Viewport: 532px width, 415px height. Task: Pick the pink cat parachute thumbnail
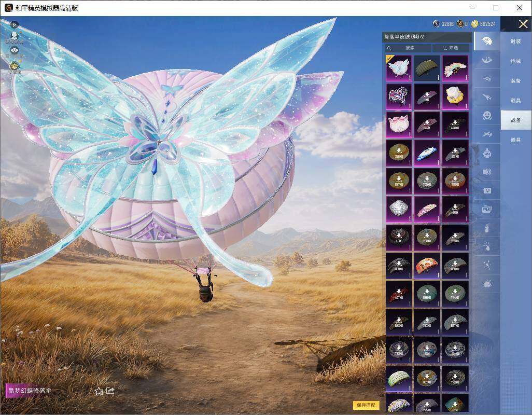tap(399, 125)
